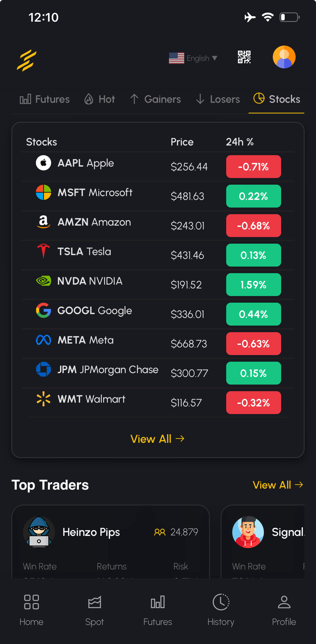The image size is (316, 644).
Task: Switch to the Gainers tab
Action: click(x=155, y=99)
